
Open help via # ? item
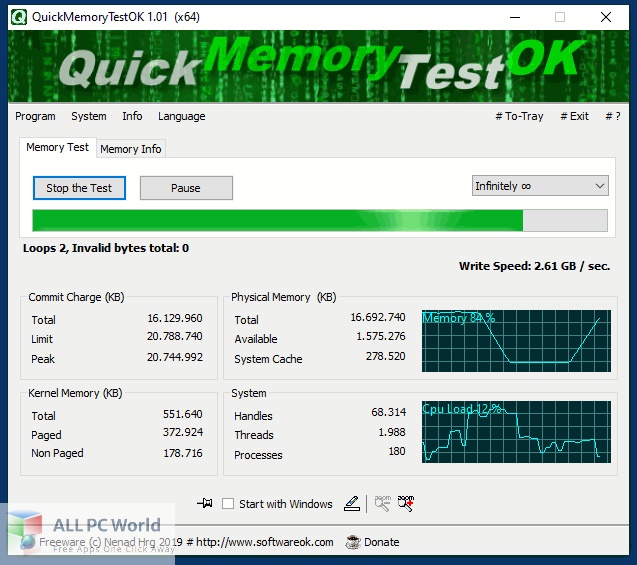[613, 116]
